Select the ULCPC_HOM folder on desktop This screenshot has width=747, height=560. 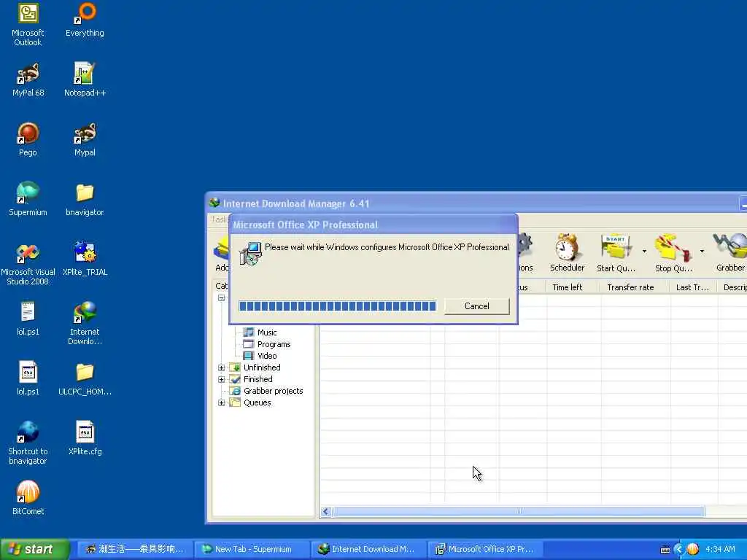pos(85,379)
